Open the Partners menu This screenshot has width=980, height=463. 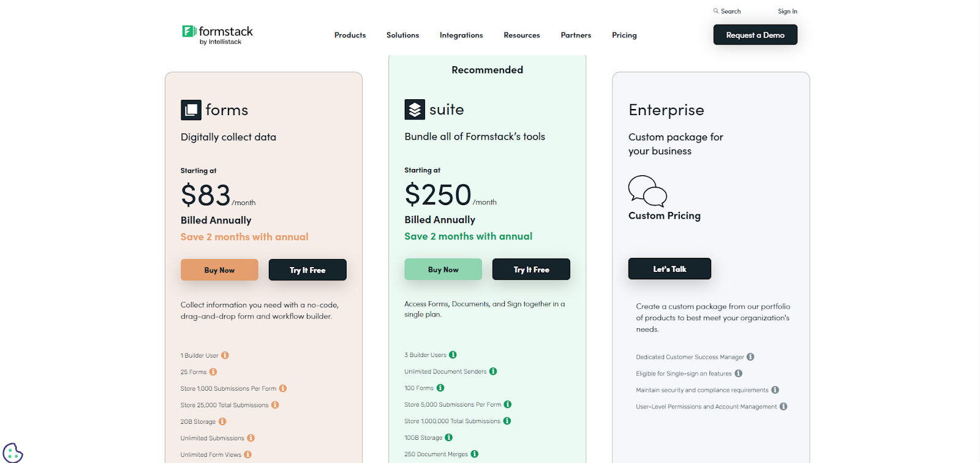(x=576, y=35)
